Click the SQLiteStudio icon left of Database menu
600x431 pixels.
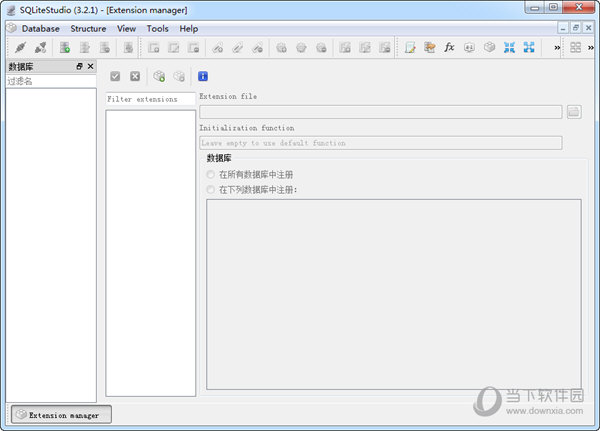tap(12, 28)
